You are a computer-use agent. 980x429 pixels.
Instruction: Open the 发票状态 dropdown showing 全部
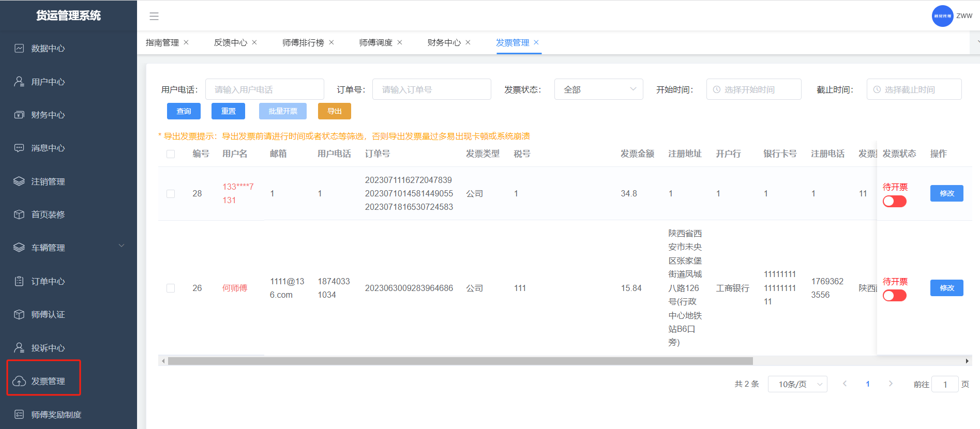tap(598, 89)
